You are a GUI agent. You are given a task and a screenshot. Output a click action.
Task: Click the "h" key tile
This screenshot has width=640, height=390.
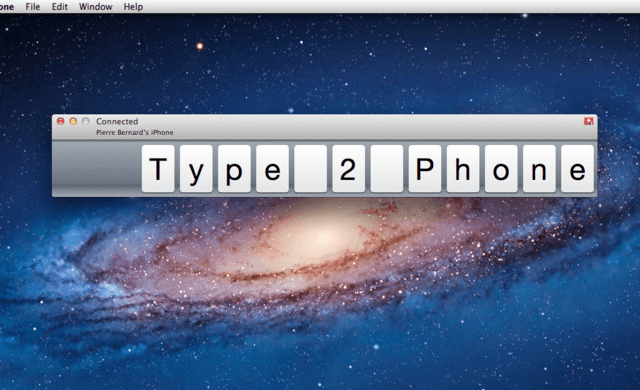click(463, 168)
